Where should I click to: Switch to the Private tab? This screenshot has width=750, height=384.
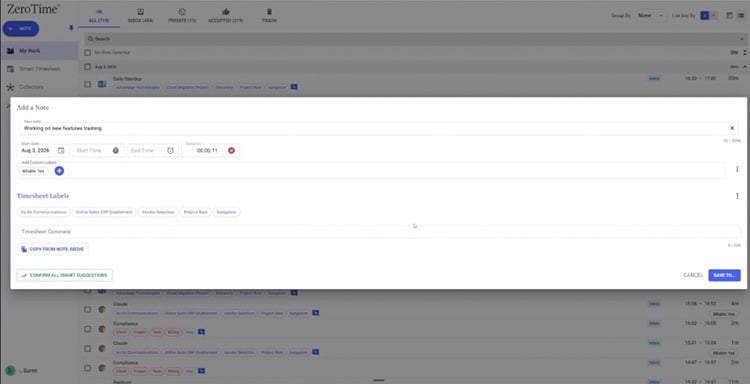[182, 16]
